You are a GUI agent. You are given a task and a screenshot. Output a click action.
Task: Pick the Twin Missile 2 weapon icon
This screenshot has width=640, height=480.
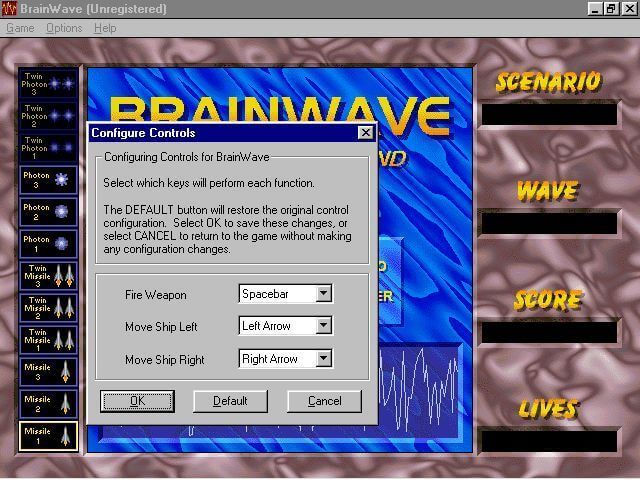pyautogui.click(x=48, y=307)
